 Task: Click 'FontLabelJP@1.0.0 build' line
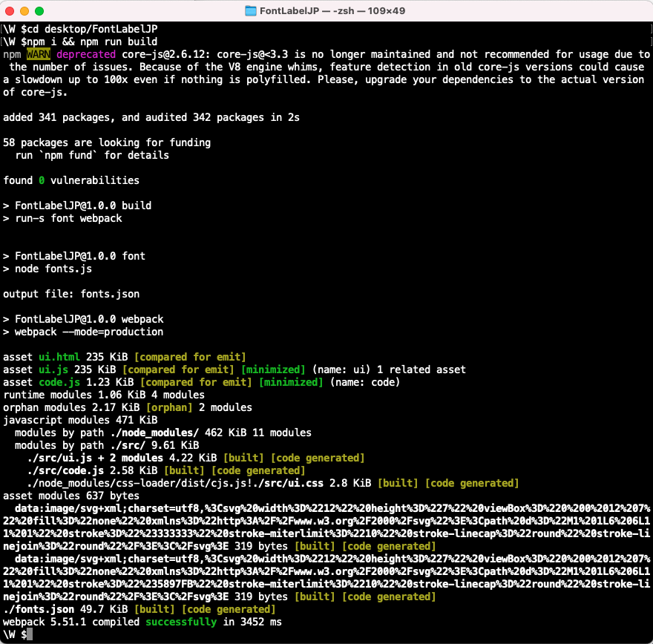(77, 206)
